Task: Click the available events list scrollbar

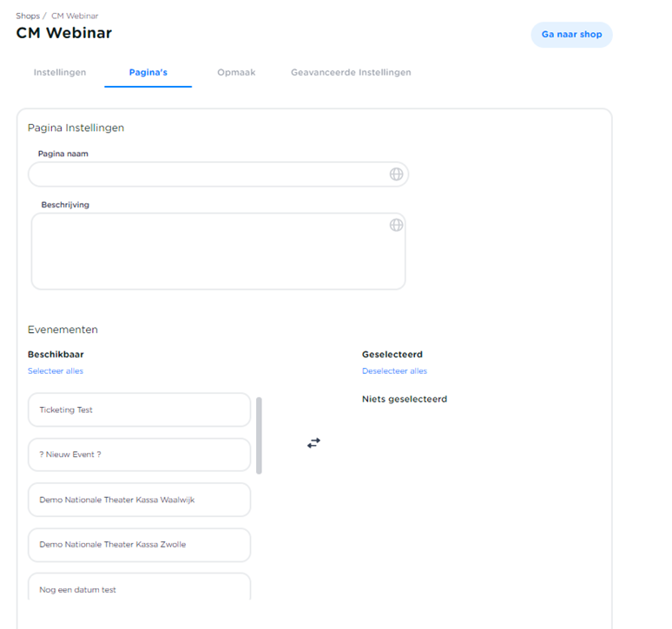Action: [x=259, y=436]
